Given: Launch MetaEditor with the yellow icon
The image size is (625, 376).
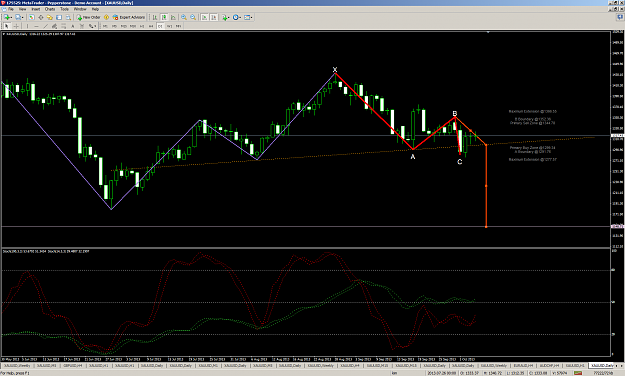Looking at the screenshot, I should [x=106, y=17].
